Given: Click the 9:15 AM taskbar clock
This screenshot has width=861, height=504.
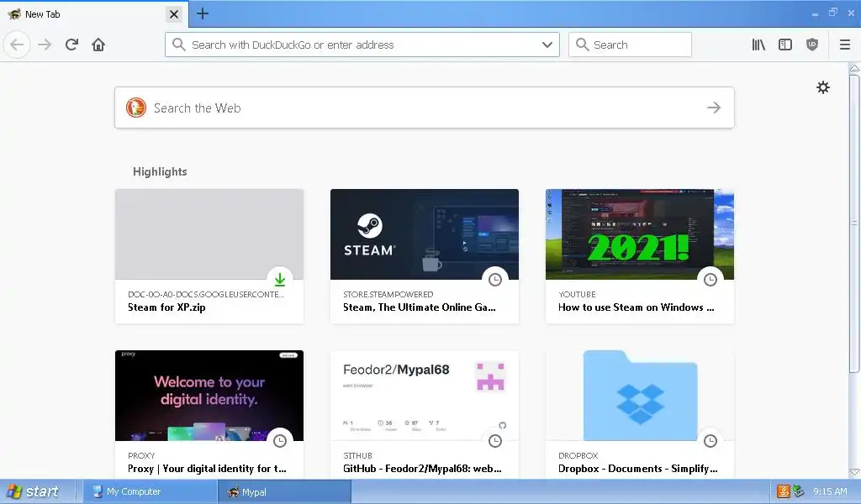Looking at the screenshot, I should [x=830, y=492].
